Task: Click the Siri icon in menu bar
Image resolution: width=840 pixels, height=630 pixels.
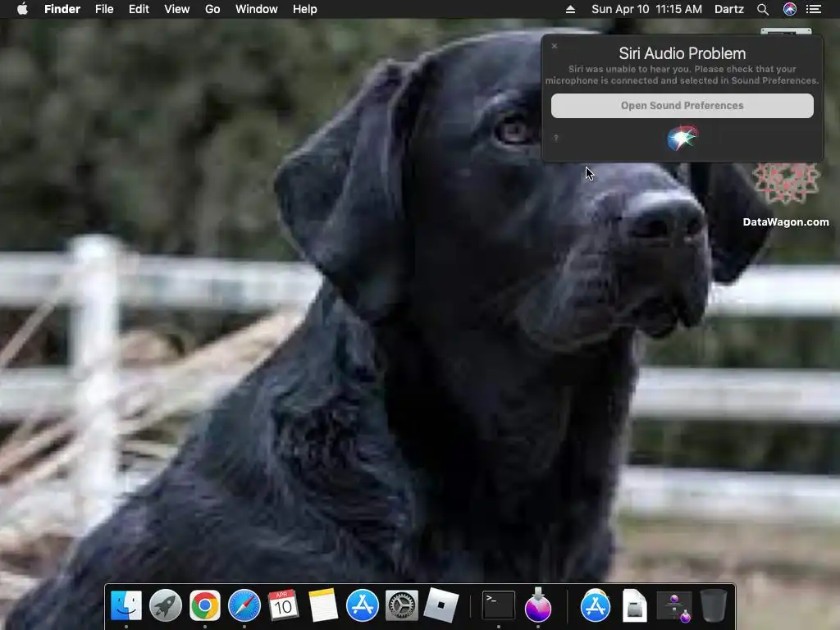Action: click(x=790, y=9)
